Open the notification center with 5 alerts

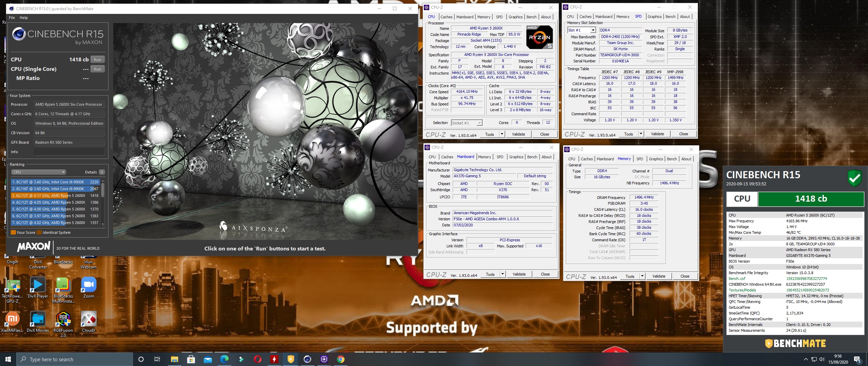(857, 359)
